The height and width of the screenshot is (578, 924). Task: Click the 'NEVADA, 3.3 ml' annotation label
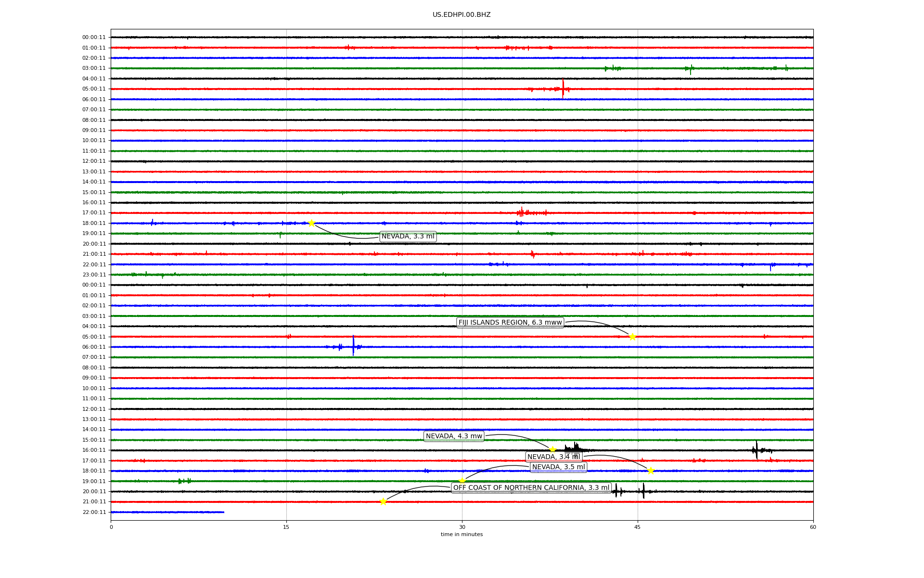tap(408, 236)
